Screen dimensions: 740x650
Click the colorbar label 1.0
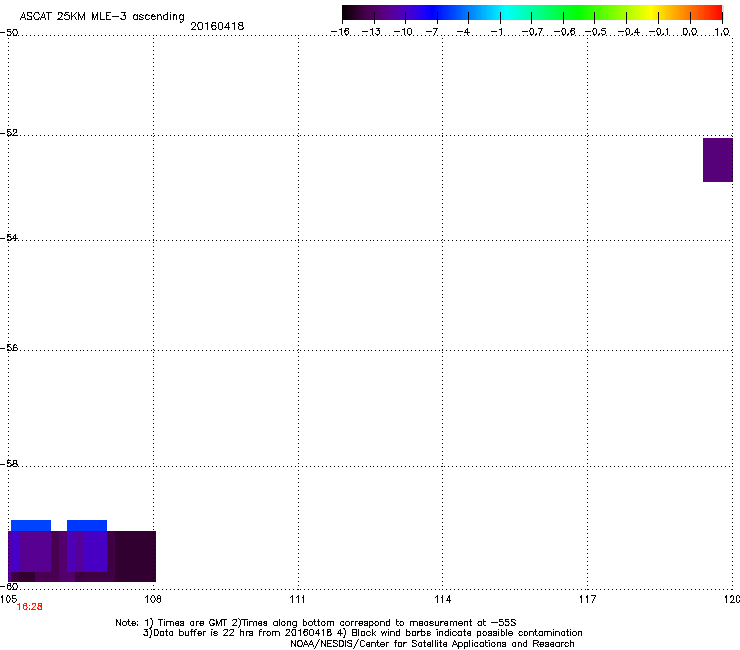pyautogui.click(x=722, y=32)
